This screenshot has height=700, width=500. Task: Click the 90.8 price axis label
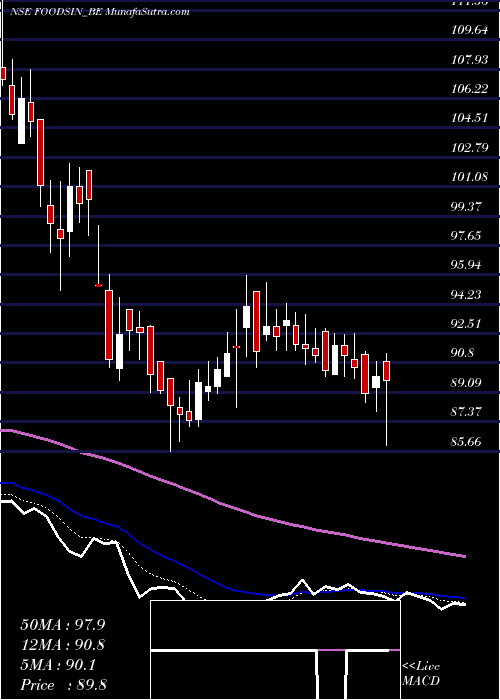(x=463, y=354)
